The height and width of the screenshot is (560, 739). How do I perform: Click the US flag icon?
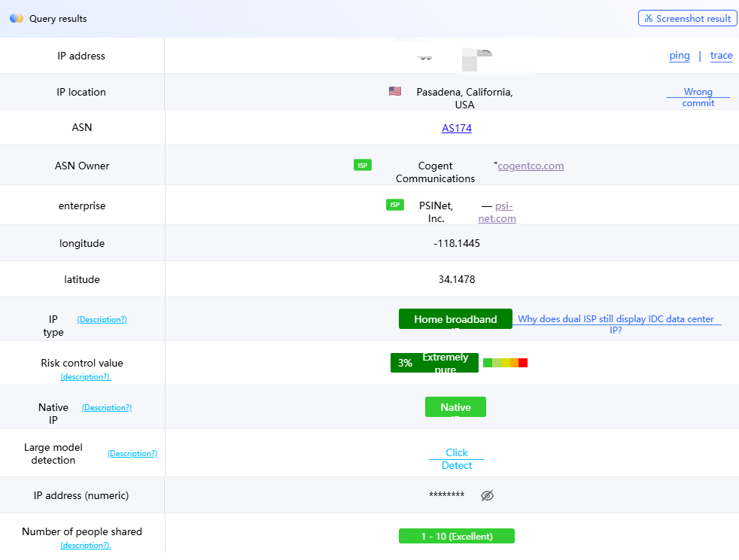395,91
